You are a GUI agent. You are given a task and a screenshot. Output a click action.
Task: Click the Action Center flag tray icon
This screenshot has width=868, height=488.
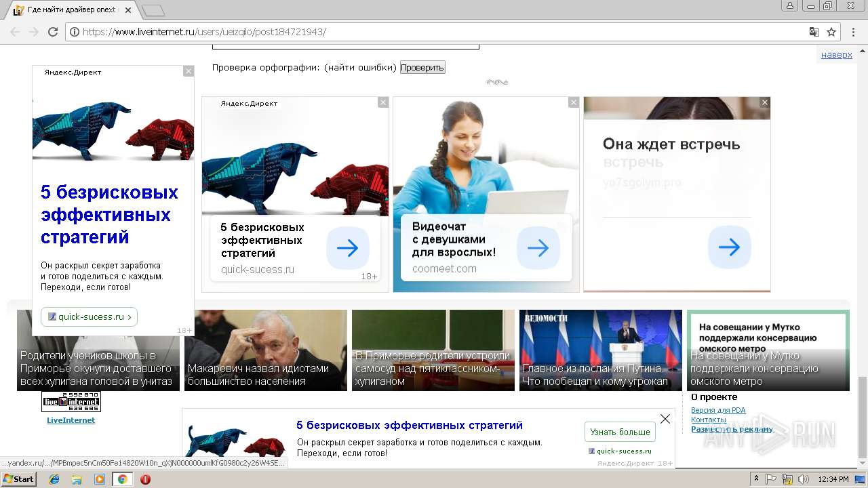(x=771, y=479)
